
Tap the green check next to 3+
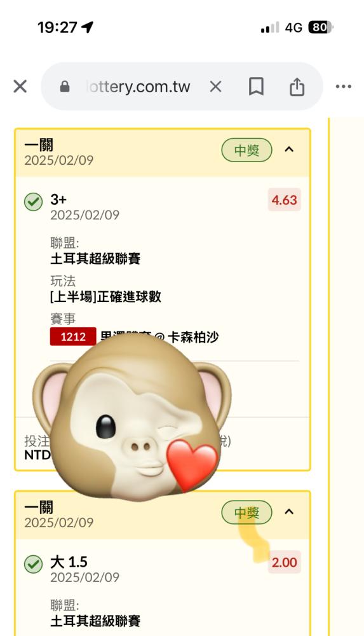tap(33, 202)
